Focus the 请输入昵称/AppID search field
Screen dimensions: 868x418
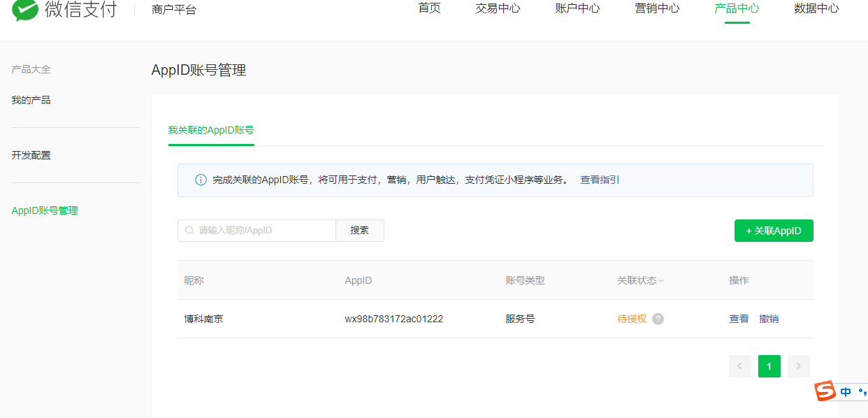[x=256, y=231]
